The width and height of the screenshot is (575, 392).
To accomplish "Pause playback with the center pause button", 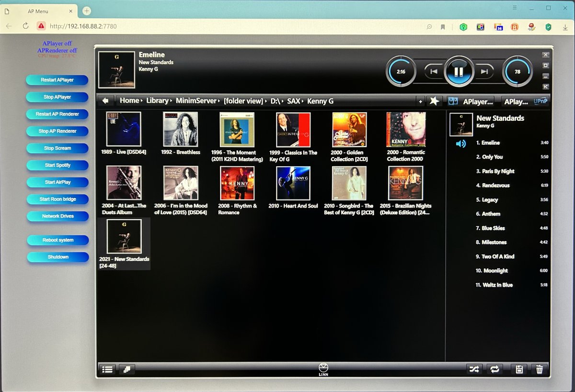I will 459,71.
